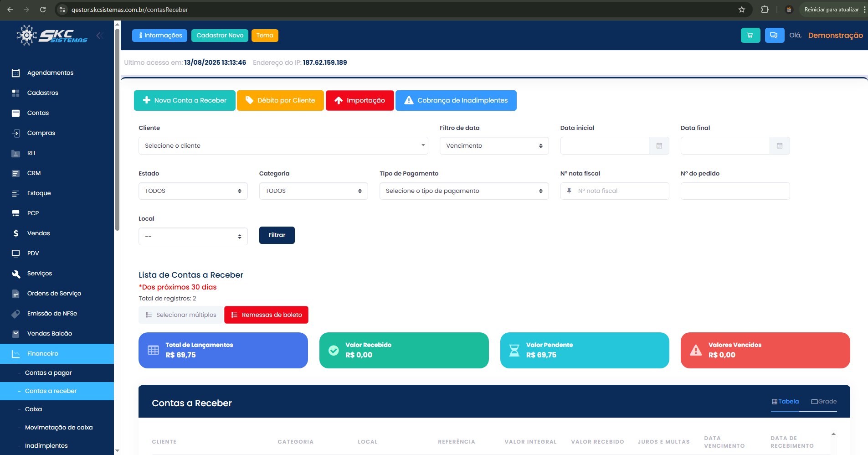Image resolution: width=868 pixels, height=455 pixels.
Task: Go to Estoque in sidebar menu
Action: 39,193
